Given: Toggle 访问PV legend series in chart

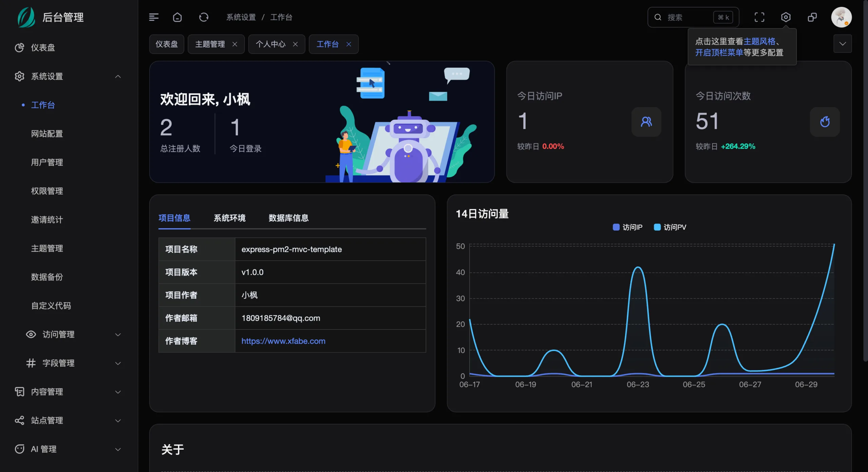Looking at the screenshot, I should [670, 227].
